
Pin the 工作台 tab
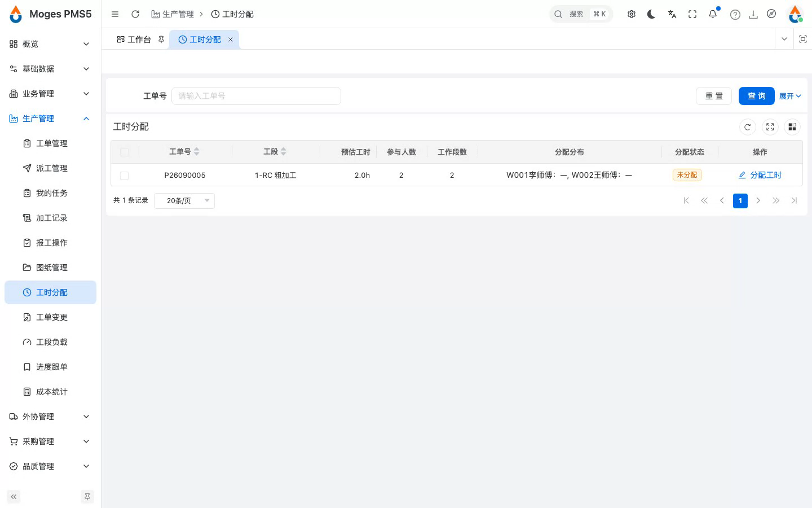click(x=161, y=40)
